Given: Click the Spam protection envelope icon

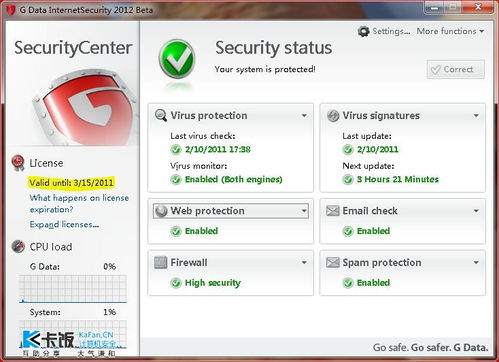Looking at the screenshot, I should coord(333,262).
